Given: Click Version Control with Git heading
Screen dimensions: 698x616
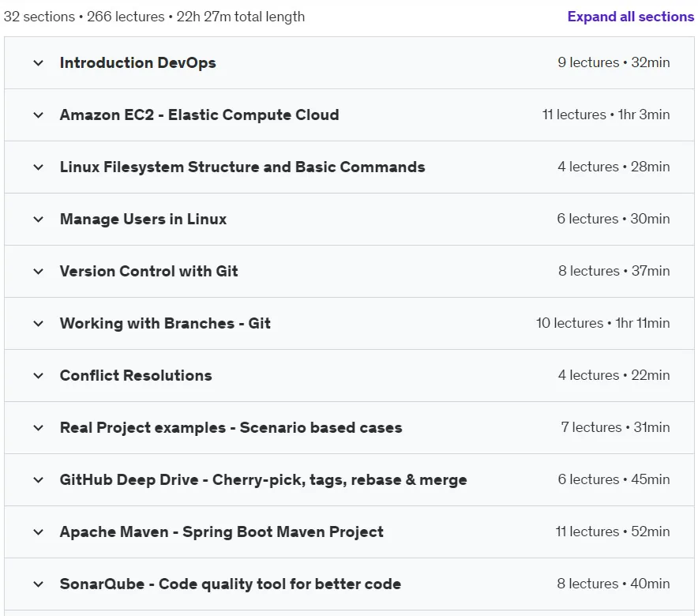Looking at the screenshot, I should (148, 271).
